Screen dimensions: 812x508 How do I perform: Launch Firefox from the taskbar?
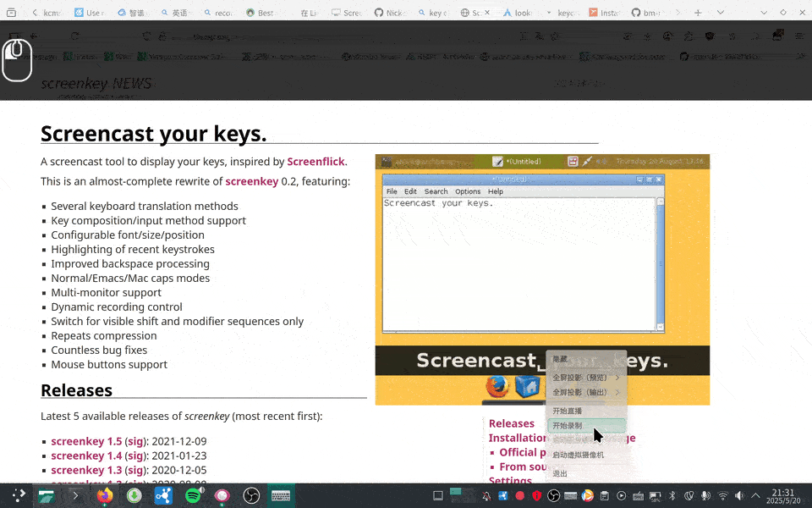click(105, 495)
